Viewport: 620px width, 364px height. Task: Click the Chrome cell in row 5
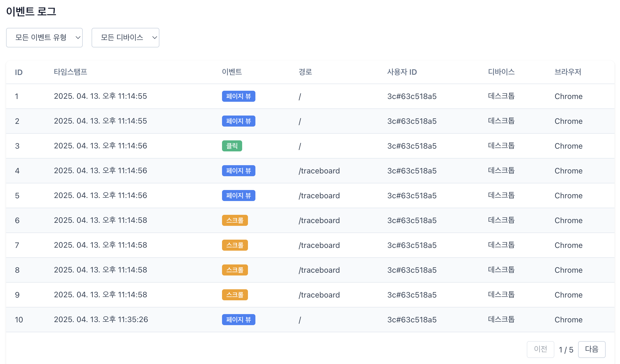pyautogui.click(x=568, y=196)
